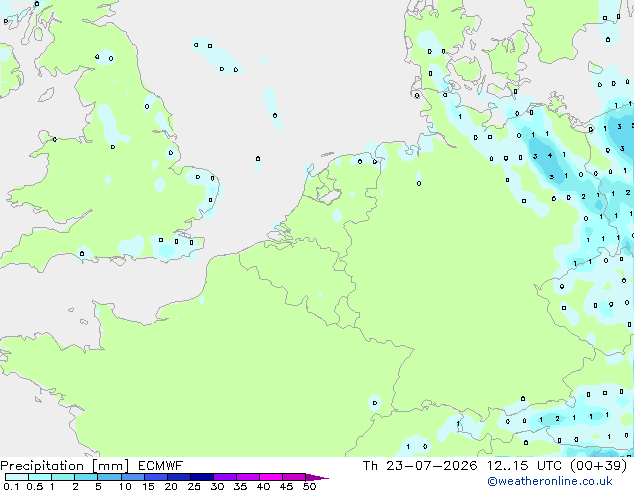Pick the 10–15 mm legend color swatch
The image size is (634, 490).
coord(132,477)
